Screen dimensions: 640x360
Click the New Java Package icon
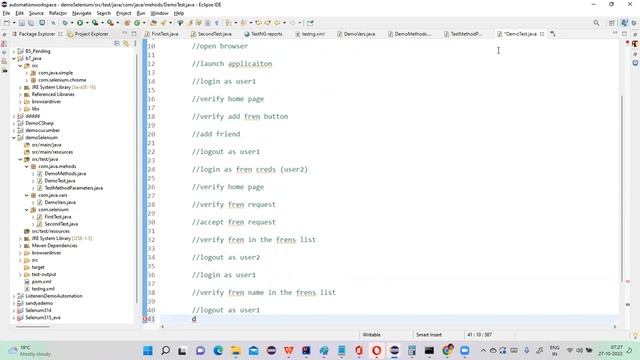[x=127, y=23]
